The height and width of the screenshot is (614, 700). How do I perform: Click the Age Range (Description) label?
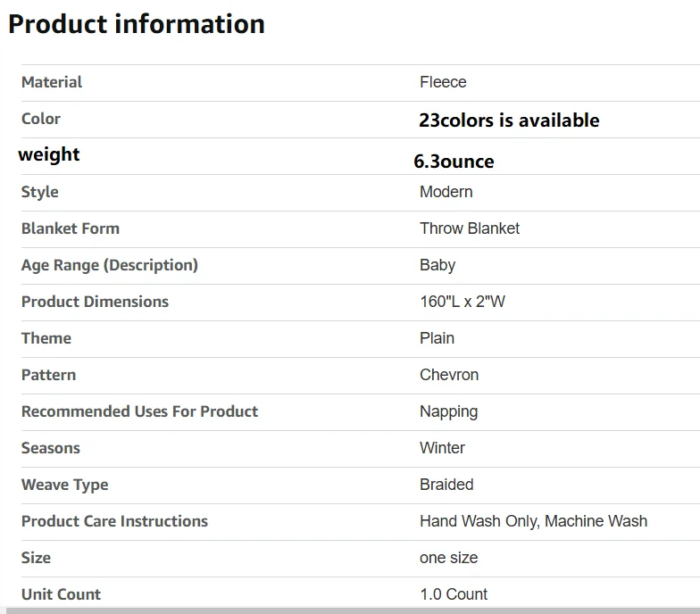(x=110, y=265)
